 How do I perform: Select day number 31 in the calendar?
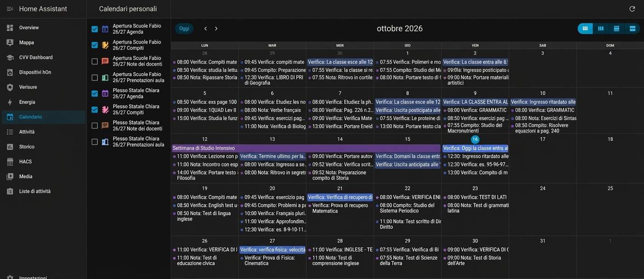pos(543,241)
